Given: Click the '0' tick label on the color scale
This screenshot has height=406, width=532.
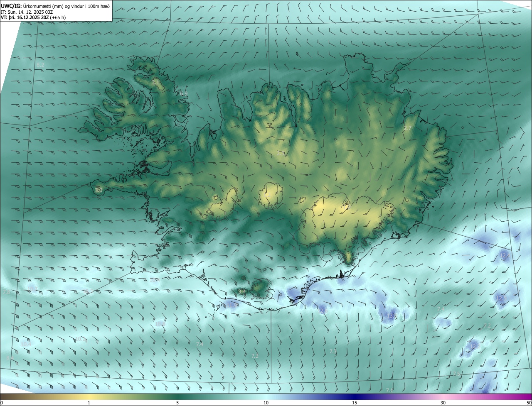Looking at the screenshot, I should (2, 403).
